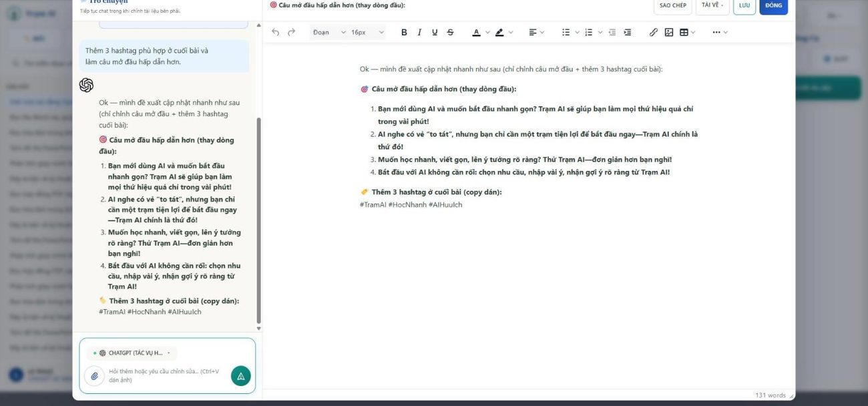Click editor intro line 'Ok — mình đề xuất'
Image resolution: width=868 pixels, height=406 pixels.
click(x=511, y=69)
